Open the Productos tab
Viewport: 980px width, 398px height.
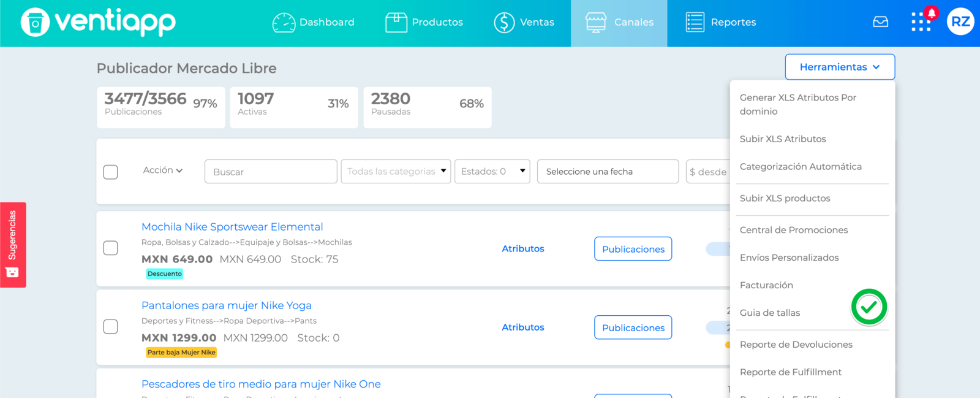pyautogui.click(x=424, y=23)
